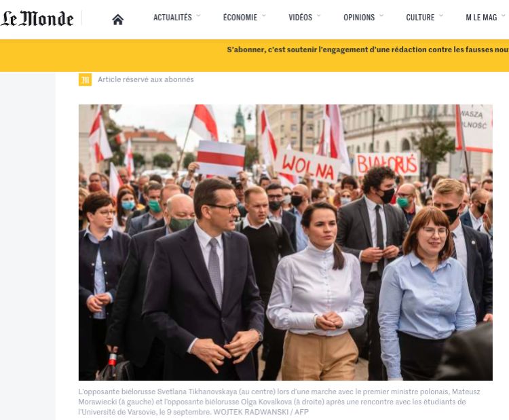Expand the chevron beside Vidéos
509x420 pixels.
(318, 15)
